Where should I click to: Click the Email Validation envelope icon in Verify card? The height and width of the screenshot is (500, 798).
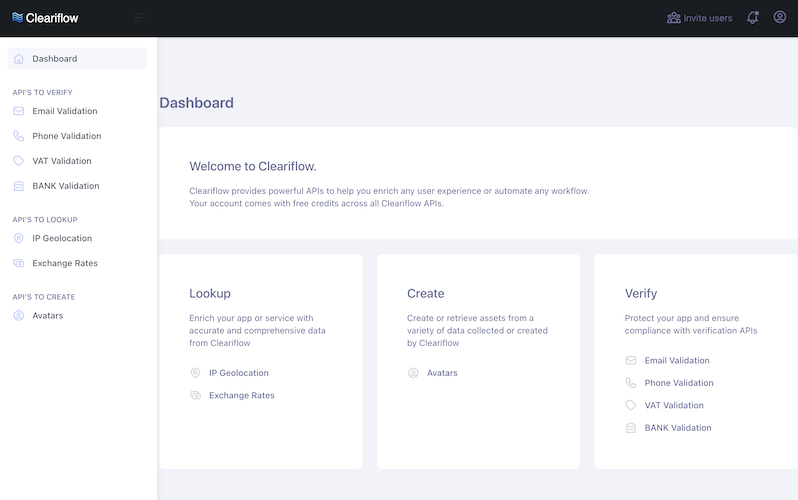click(x=631, y=360)
